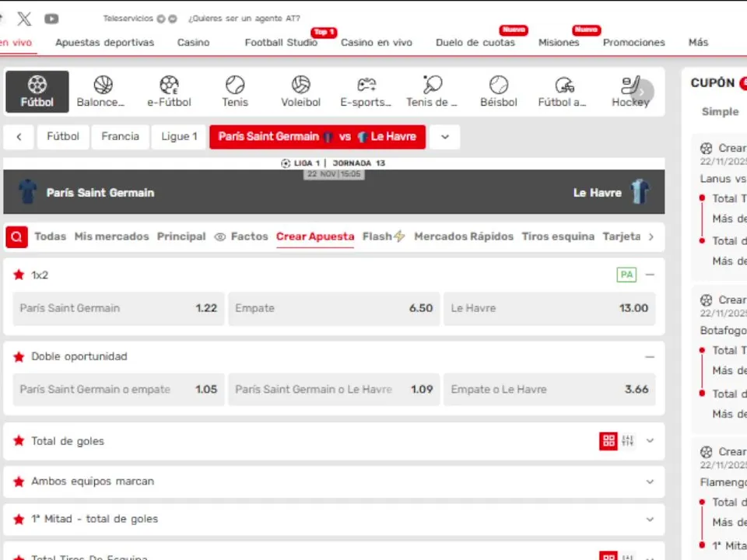Switch to Mis mercados tab

111,236
